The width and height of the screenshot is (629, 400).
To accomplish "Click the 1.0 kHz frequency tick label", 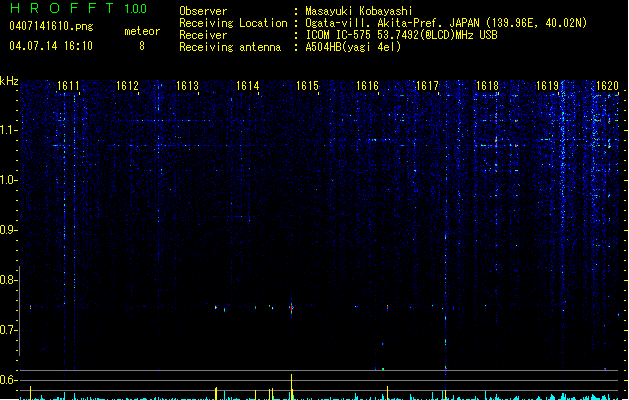I will coord(8,180).
